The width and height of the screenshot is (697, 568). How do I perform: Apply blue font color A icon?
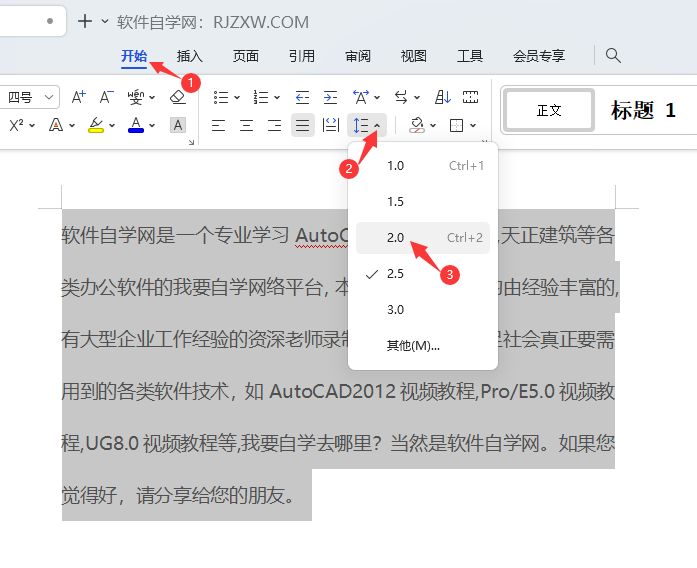click(136, 125)
